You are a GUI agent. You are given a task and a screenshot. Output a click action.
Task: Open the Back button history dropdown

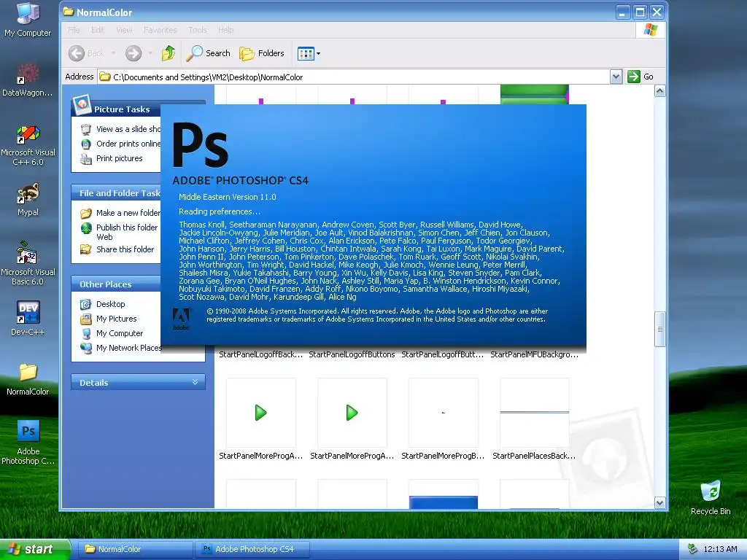tap(113, 53)
